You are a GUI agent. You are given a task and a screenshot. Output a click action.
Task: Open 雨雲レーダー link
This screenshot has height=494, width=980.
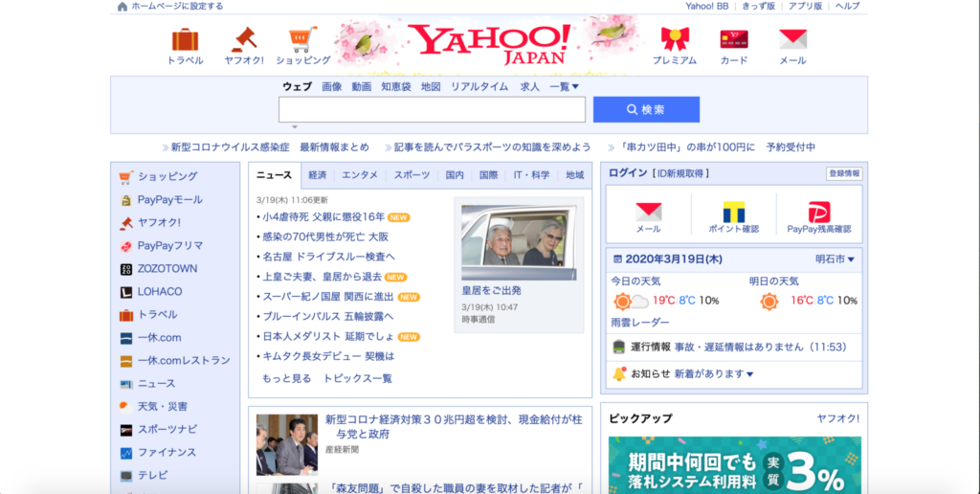640,323
